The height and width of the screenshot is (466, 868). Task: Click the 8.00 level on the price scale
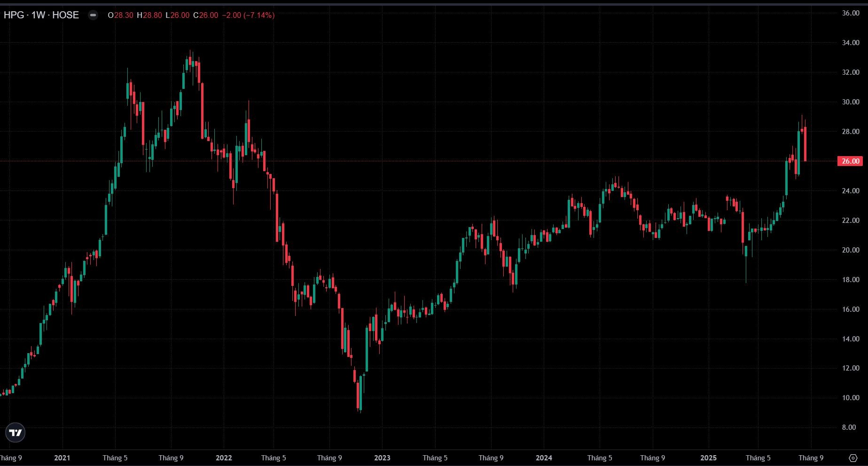tap(851, 427)
